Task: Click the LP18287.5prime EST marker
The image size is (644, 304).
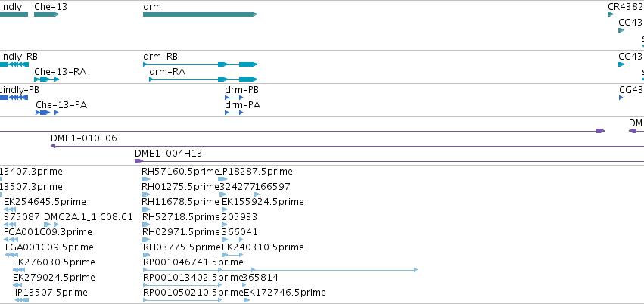Action: coord(222,179)
